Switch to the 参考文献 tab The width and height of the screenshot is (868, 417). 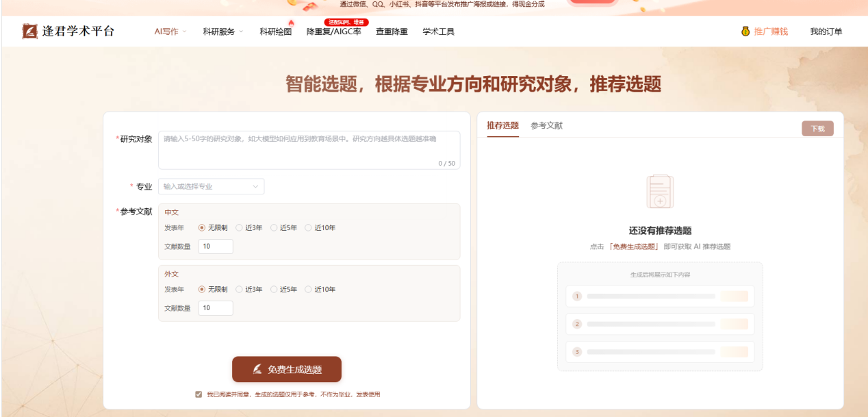pyautogui.click(x=547, y=125)
